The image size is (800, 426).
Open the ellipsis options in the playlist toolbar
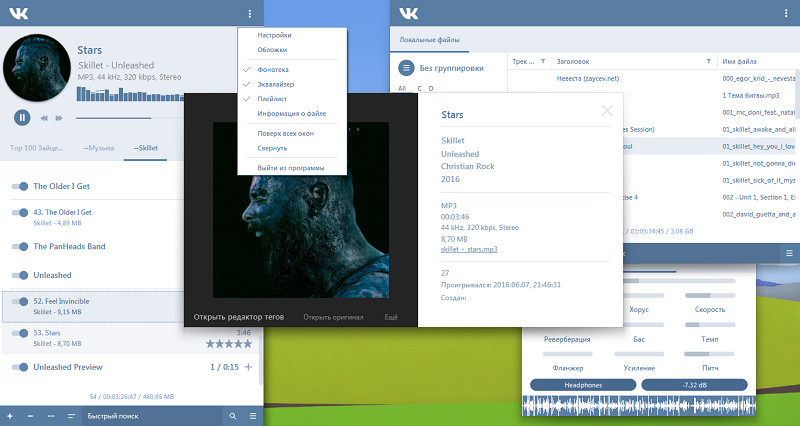pos(51,416)
